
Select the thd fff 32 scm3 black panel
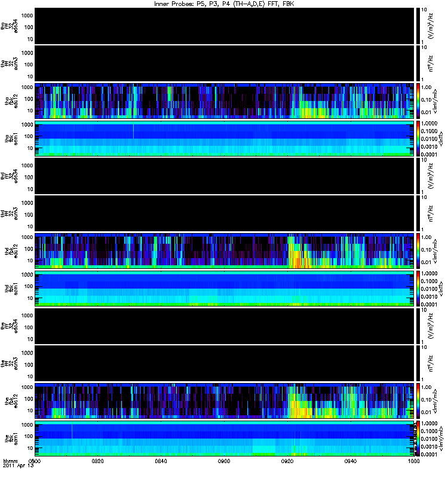(225, 213)
